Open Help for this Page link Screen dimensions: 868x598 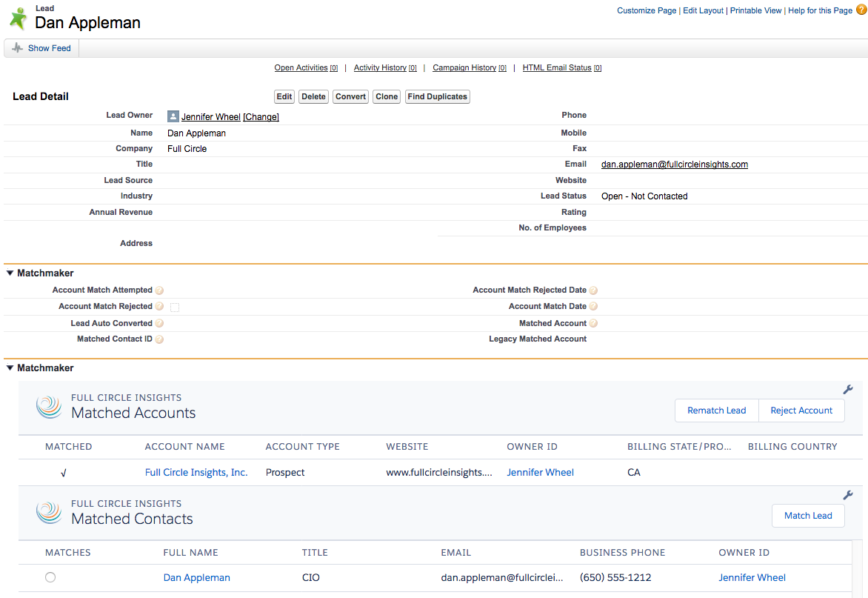click(821, 10)
